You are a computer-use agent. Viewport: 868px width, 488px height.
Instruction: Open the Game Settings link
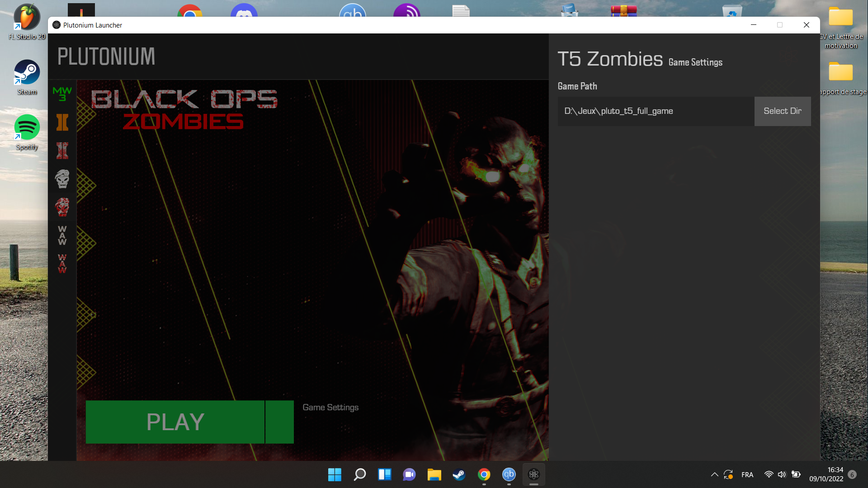click(330, 407)
